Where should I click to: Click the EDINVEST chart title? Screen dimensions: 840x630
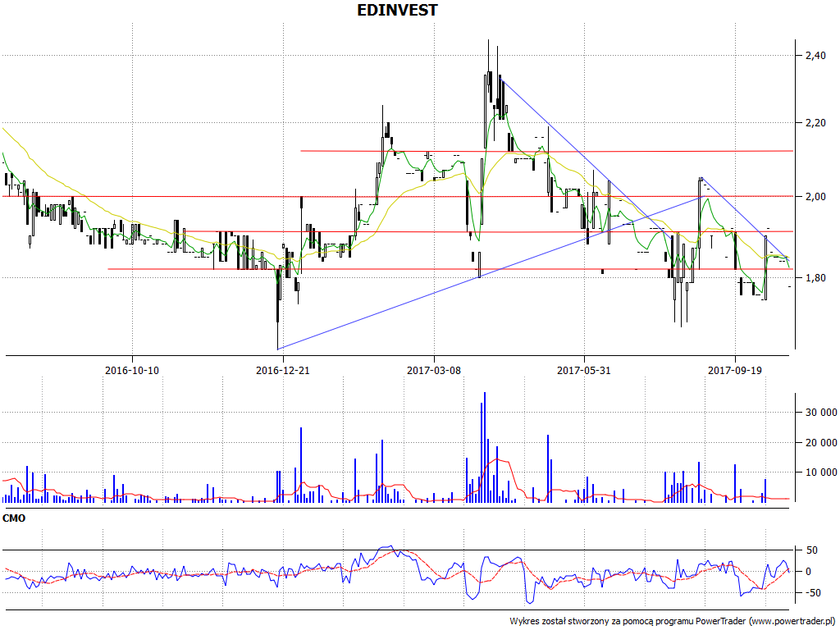click(x=397, y=10)
